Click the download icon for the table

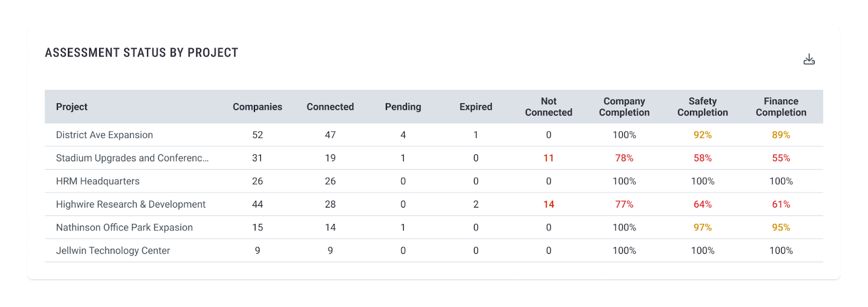[x=809, y=59]
